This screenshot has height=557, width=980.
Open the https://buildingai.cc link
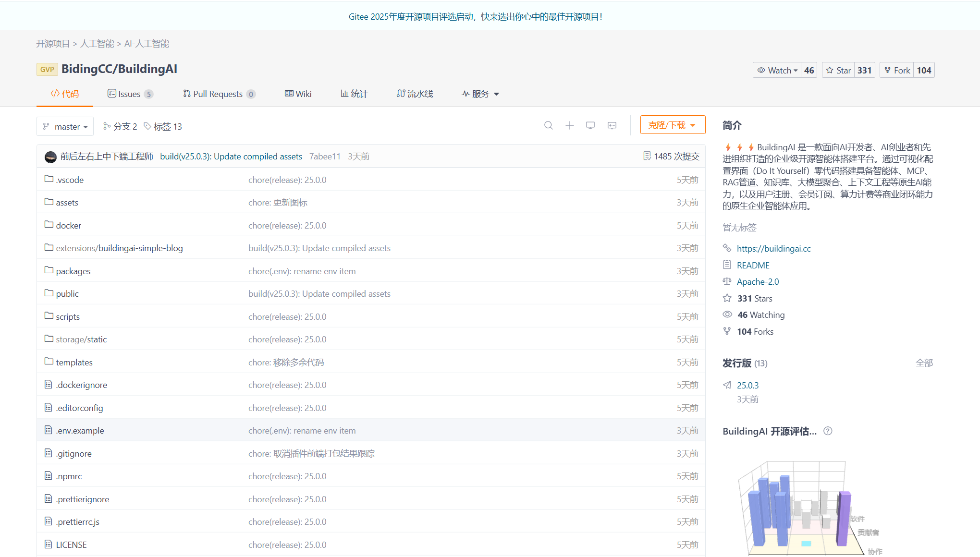tap(773, 248)
